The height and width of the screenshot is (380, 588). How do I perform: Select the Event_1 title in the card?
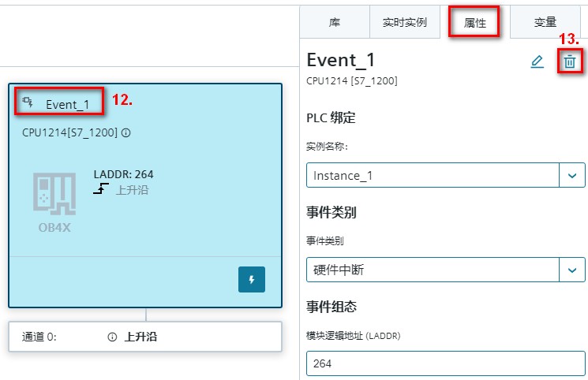(x=73, y=104)
